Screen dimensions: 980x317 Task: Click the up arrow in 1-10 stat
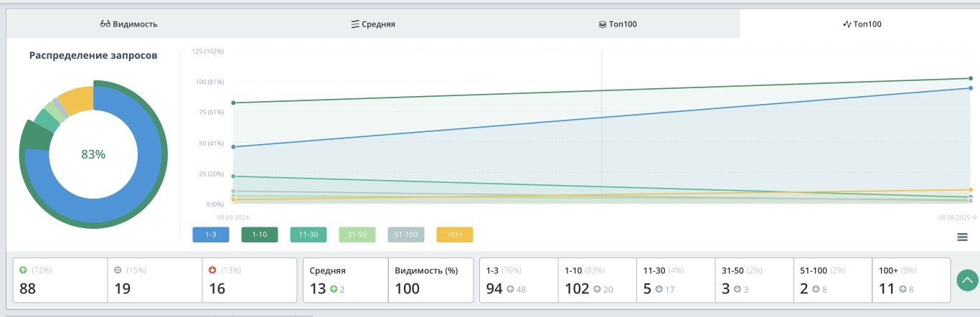597,290
